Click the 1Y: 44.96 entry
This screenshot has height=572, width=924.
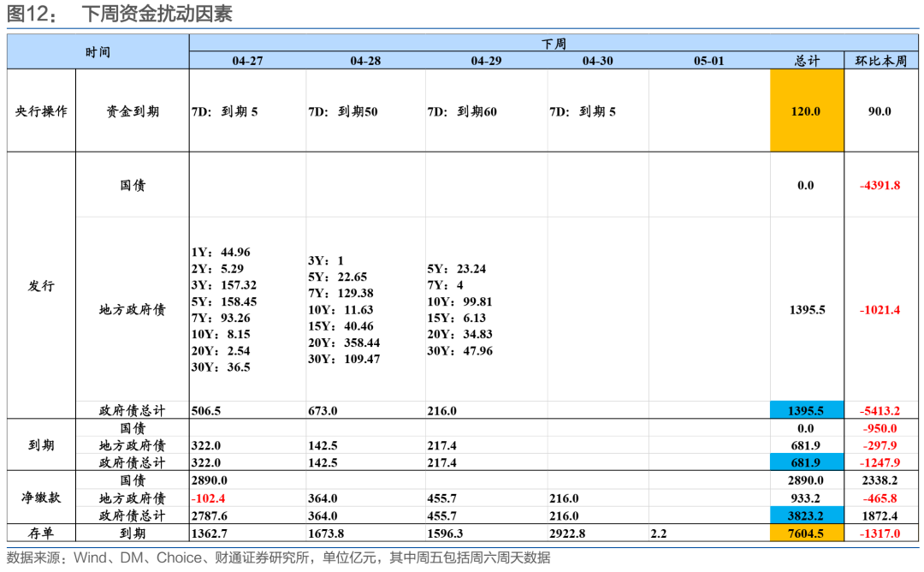pos(221,252)
